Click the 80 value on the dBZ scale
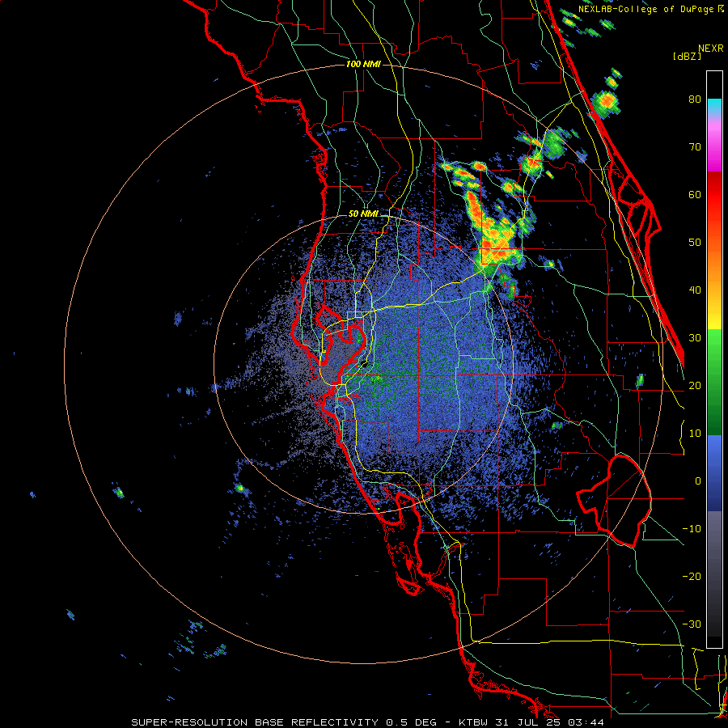Image resolution: width=728 pixels, height=728 pixels. pos(695,99)
